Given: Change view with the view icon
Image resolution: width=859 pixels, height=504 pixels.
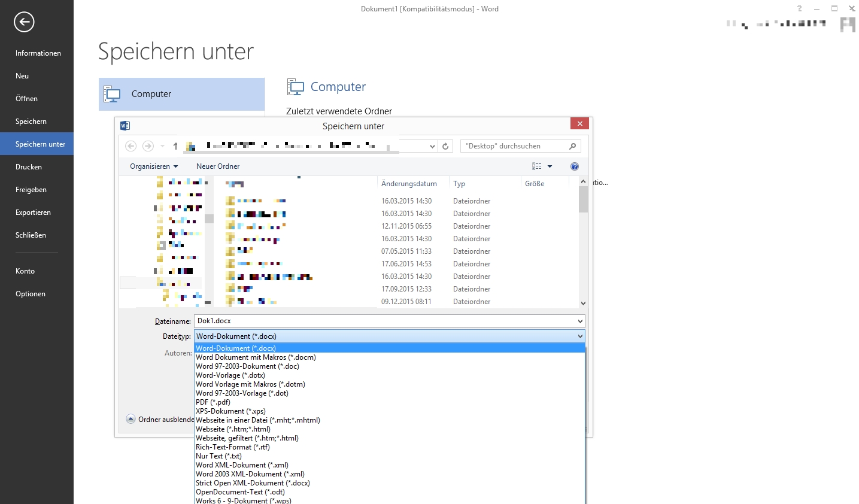Looking at the screenshot, I should tap(537, 166).
